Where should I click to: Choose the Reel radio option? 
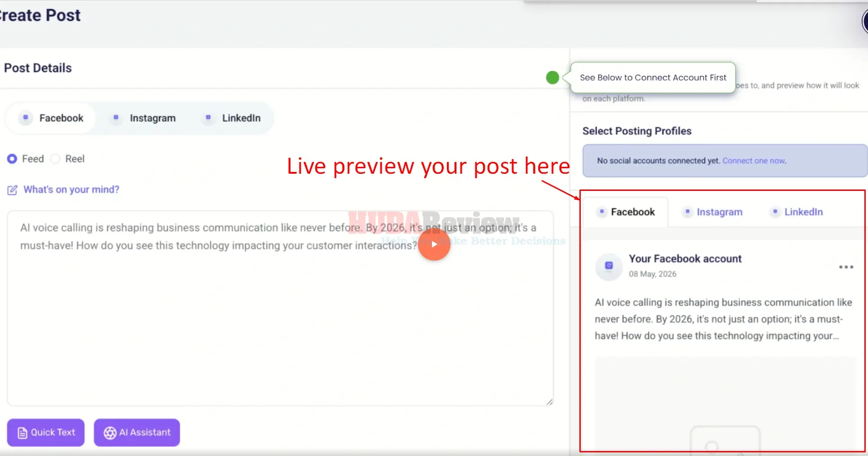tap(55, 159)
